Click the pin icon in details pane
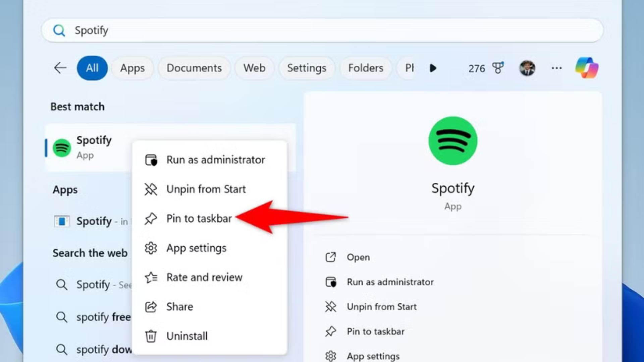644x362 pixels. click(x=331, y=331)
